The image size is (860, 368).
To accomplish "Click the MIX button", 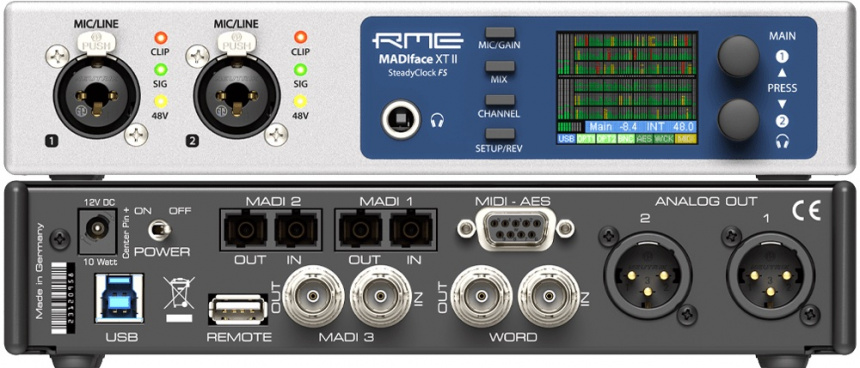I will [x=500, y=66].
